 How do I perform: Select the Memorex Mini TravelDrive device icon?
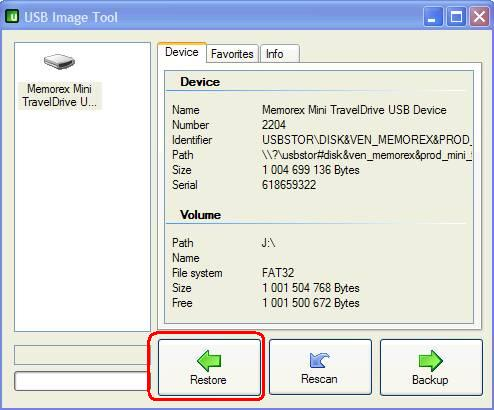(x=59, y=62)
